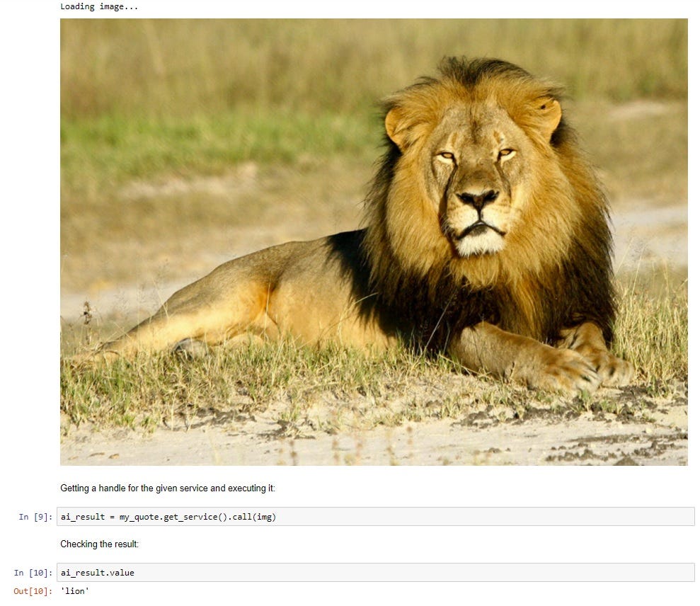Click the lion's face in the image
700x606 pixels.
point(477,188)
